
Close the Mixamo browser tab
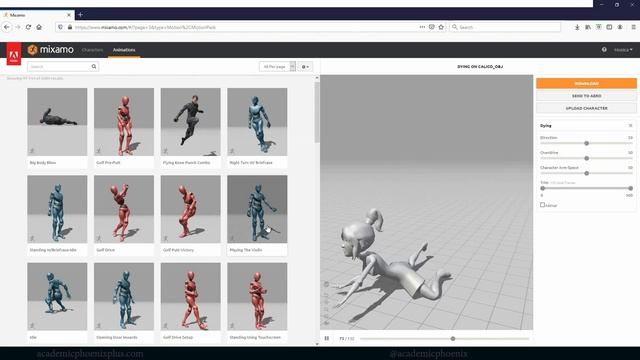pyautogui.click(x=69, y=15)
